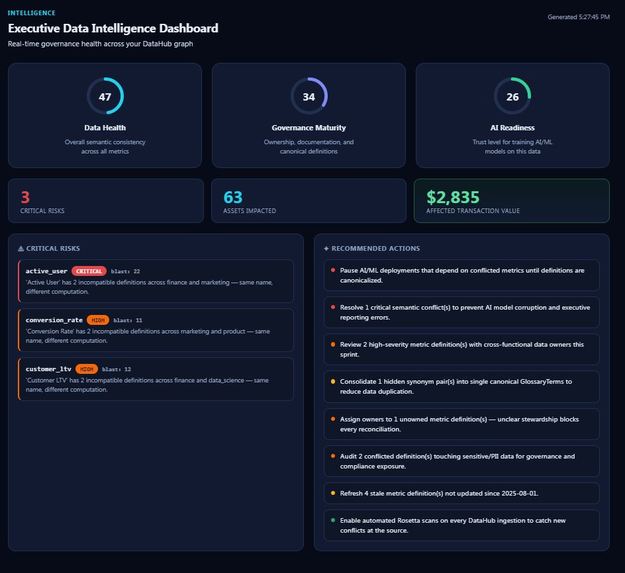
Task: Click the yellow bullet on 'Refresh 4 stale metric'
Action: tap(333, 493)
